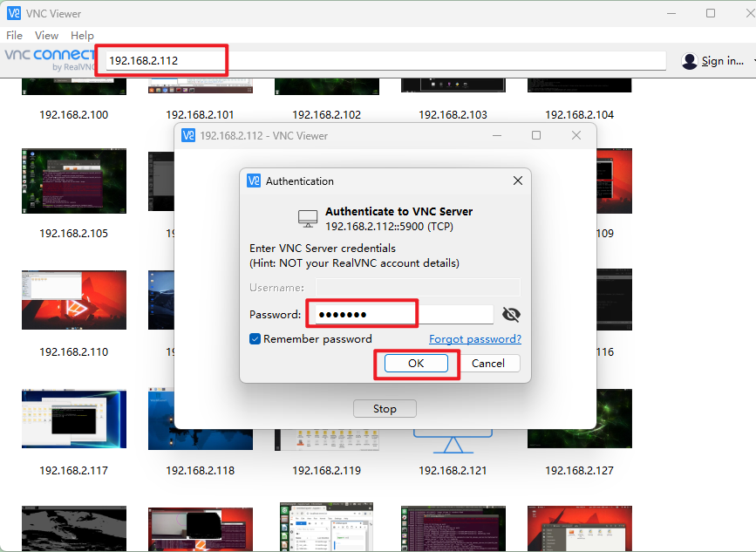Minimize the main VNC Viewer window

pyautogui.click(x=671, y=13)
